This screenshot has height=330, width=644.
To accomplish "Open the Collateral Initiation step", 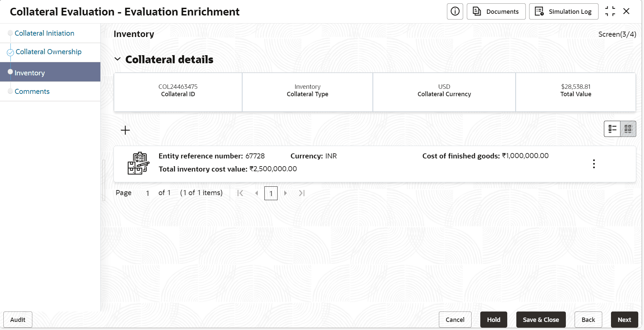I will pos(44,33).
